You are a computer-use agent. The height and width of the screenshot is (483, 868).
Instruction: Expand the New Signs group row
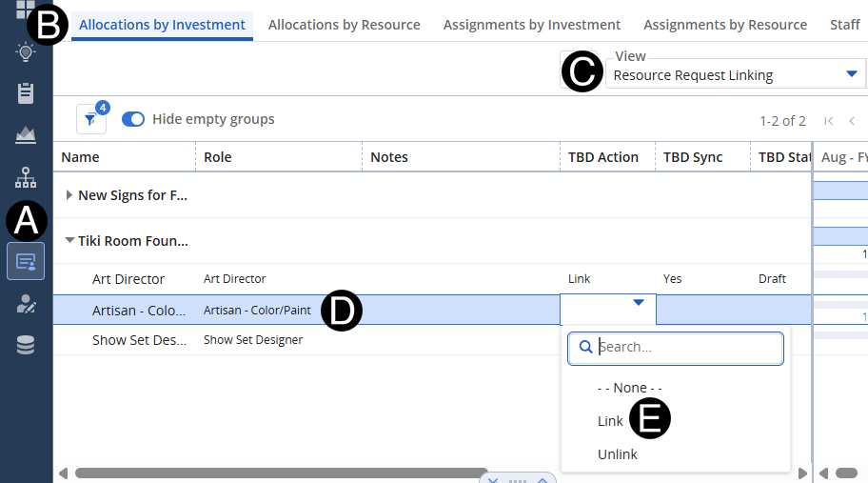69,195
